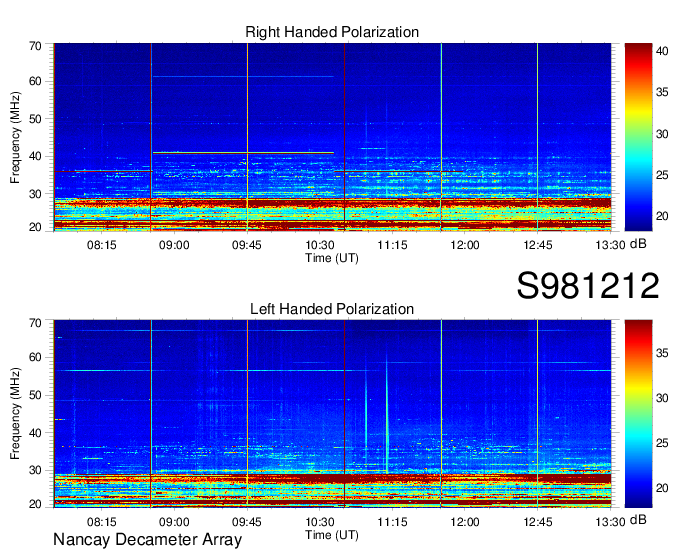Screen dimensions: 680x552
Task: Click the 12:00 tick under Left Handed plot
Action: pyautogui.click(x=464, y=522)
